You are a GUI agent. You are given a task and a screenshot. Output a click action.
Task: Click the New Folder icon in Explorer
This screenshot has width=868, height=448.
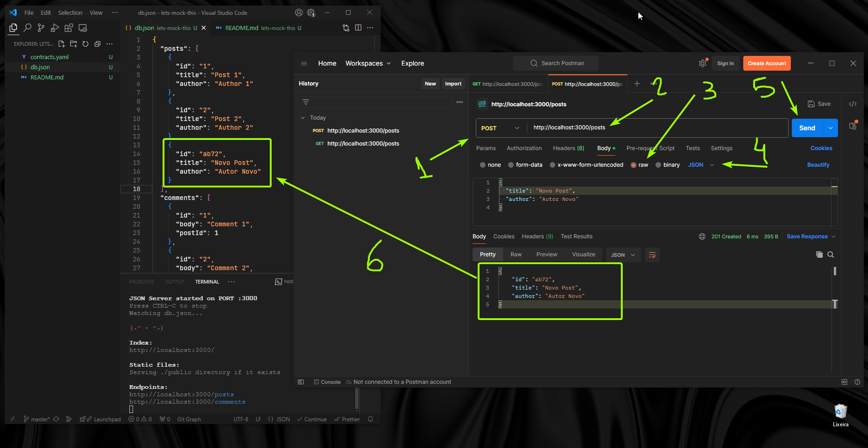tap(73, 44)
